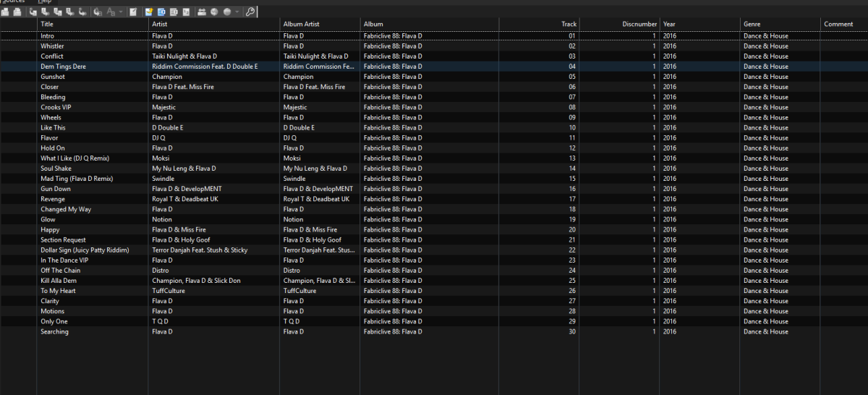Sort by the Comment column header
868x395 pixels.
coord(843,24)
